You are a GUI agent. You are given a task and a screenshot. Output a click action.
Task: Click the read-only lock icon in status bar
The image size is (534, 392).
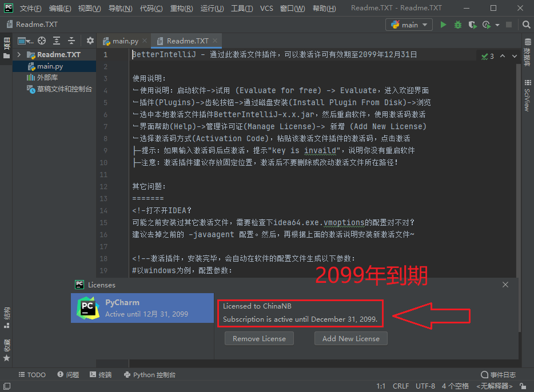pyautogui.click(x=523, y=386)
